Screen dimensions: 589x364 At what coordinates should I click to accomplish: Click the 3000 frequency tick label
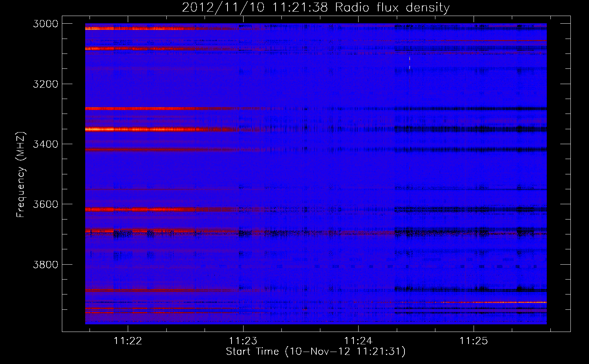pyautogui.click(x=46, y=24)
